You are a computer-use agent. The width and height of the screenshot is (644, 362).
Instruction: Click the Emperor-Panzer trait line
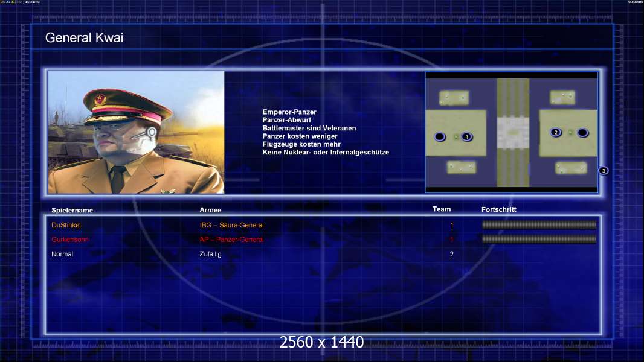click(289, 112)
